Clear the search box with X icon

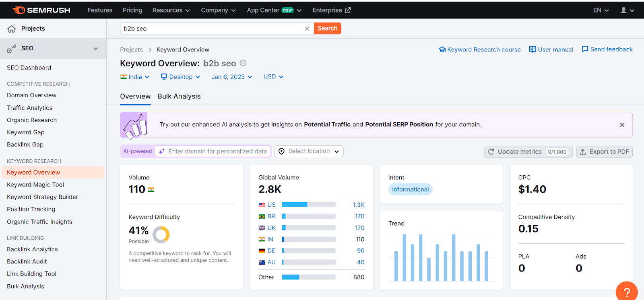(307, 29)
